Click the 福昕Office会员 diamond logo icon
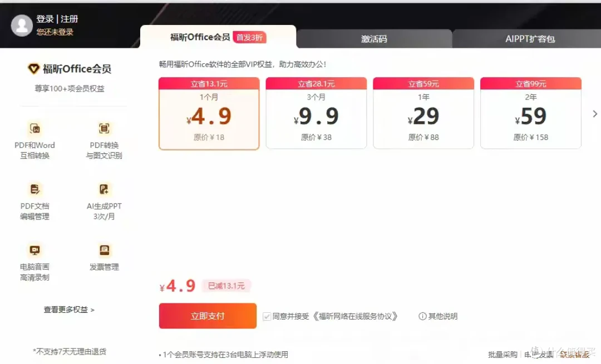 [33, 69]
